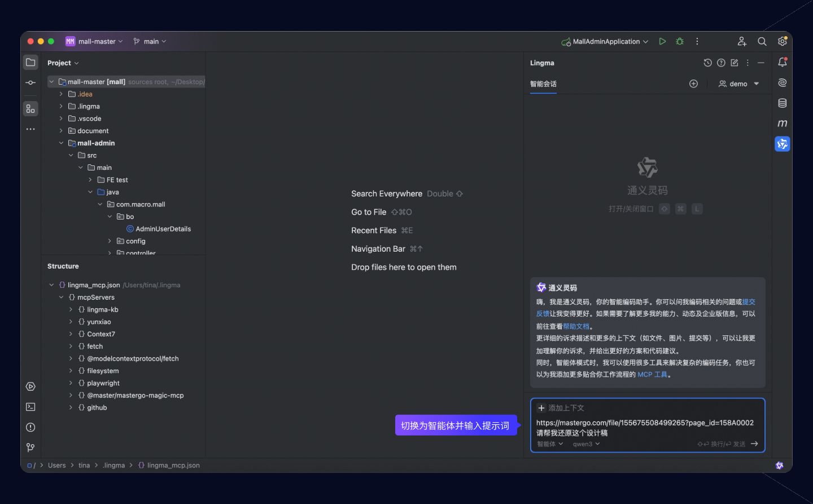Open the demo profile dropdown
The image size is (813, 504).
[738, 84]
